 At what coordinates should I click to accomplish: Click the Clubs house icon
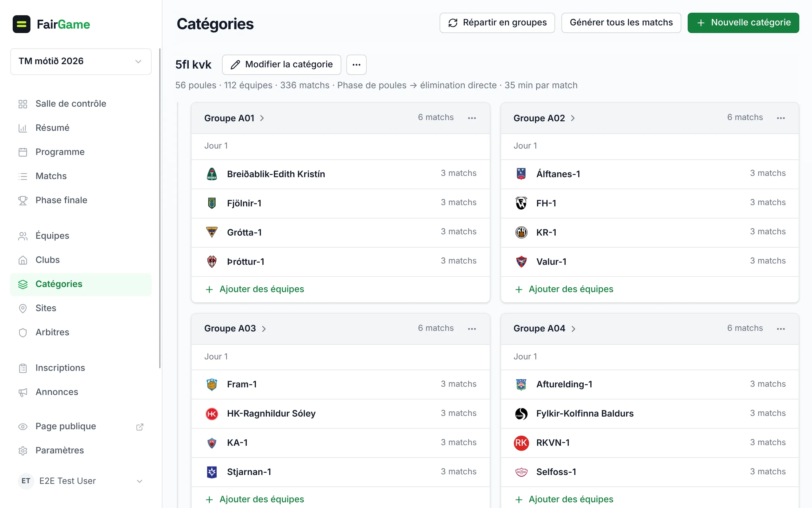point(23,260)
